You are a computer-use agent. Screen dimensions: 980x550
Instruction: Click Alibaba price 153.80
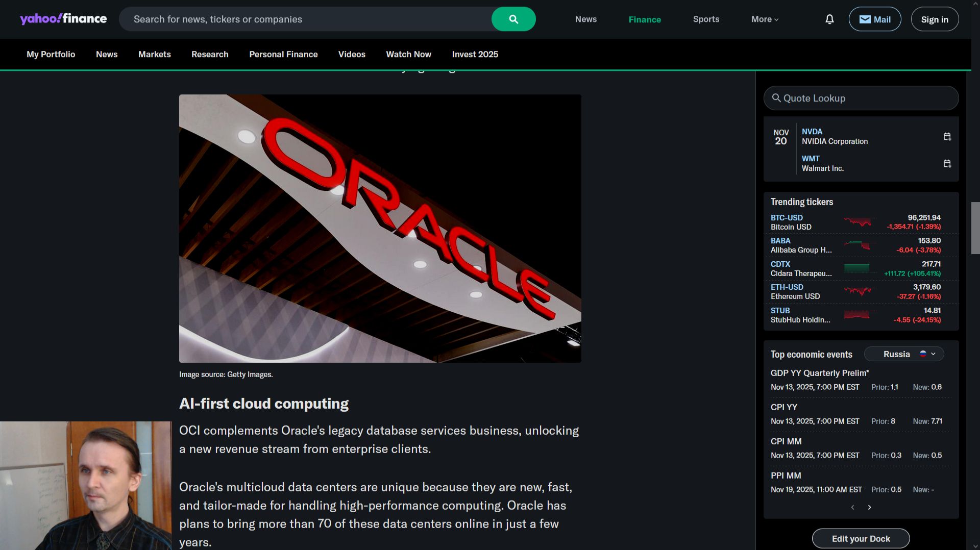pyautogui.click(x=929, y=240)
